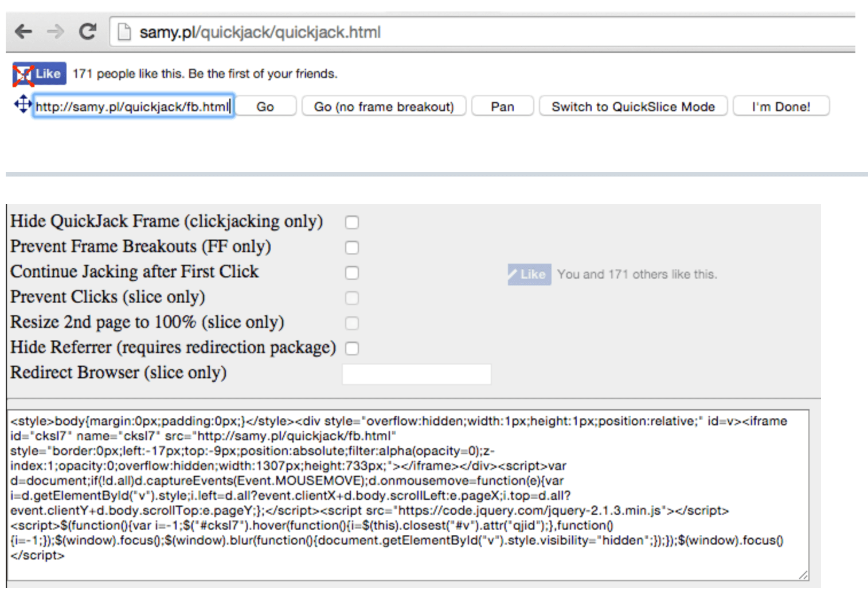Click inside the generated code textarea
This screenshot has height=603, width=868.
pos(408,495)
